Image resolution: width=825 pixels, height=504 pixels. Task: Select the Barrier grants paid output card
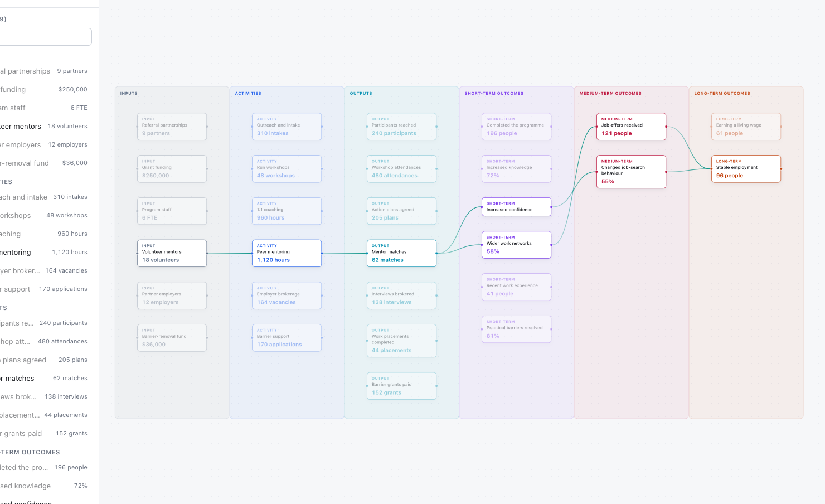point(401,386)
